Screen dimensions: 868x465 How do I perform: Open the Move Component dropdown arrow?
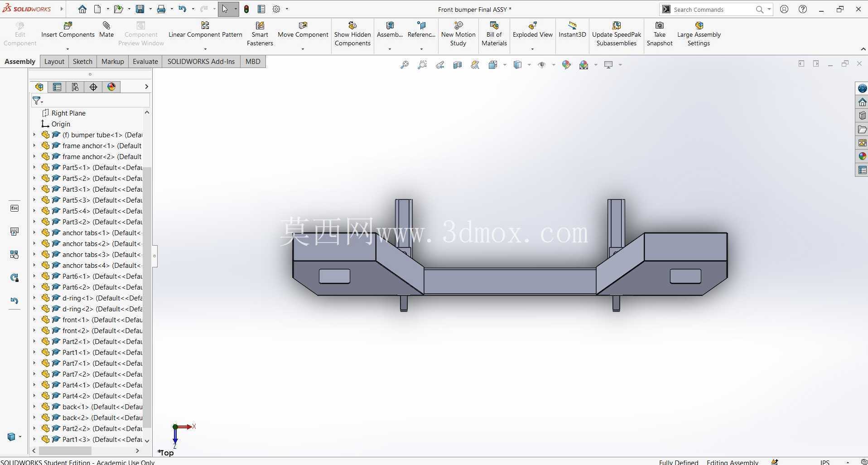[303, 49]
